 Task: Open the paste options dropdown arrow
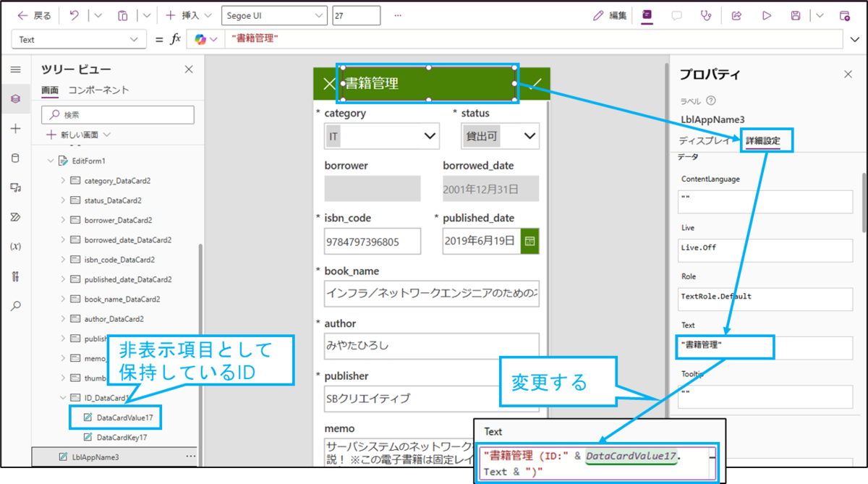click(x=147, y=15)
